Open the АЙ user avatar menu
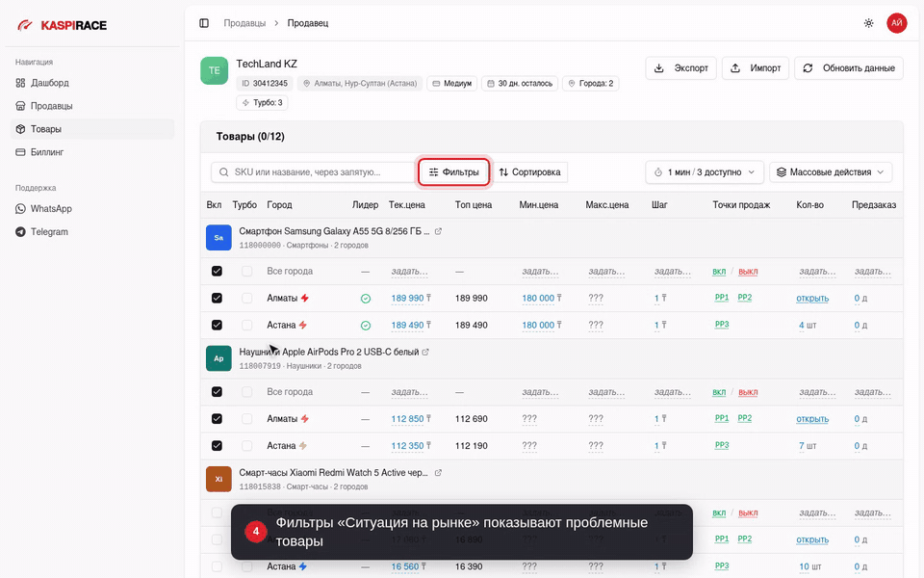This screenshot has width=924, height=578. tap(896, 23)
